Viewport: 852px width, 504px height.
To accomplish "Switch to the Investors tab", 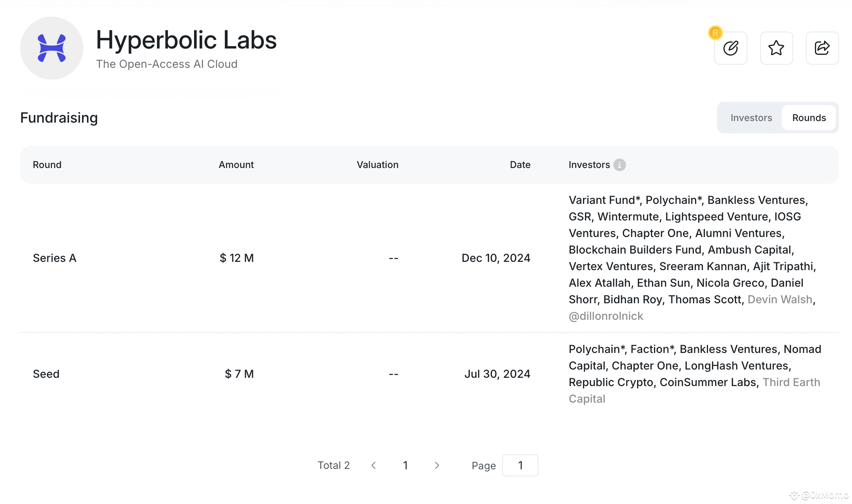I will [751, 118].
